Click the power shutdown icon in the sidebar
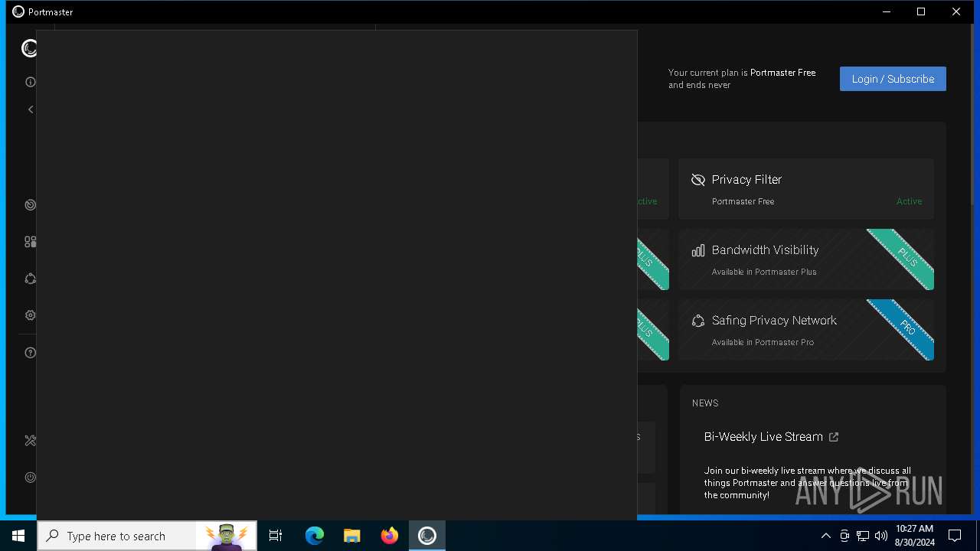 (x=31, y=478)
